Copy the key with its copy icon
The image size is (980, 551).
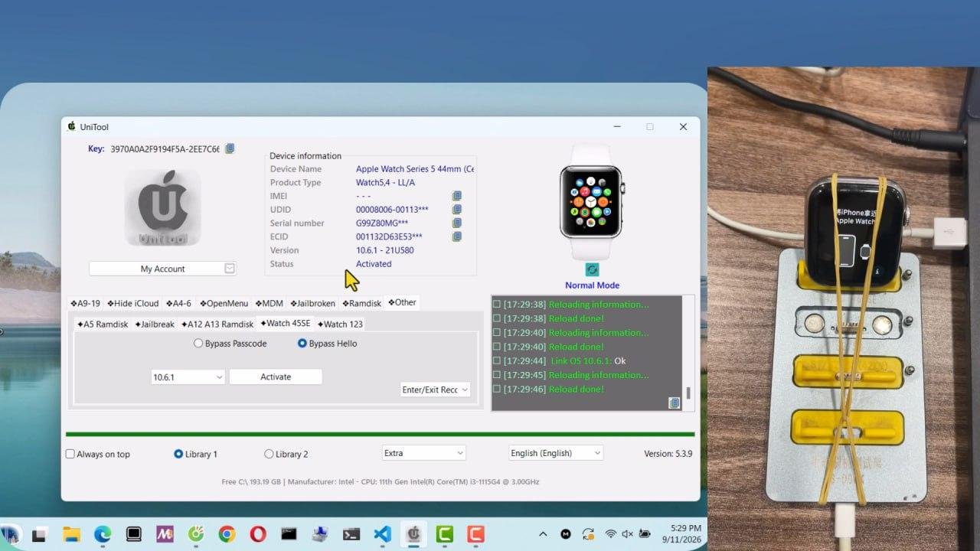click(230, 148)
